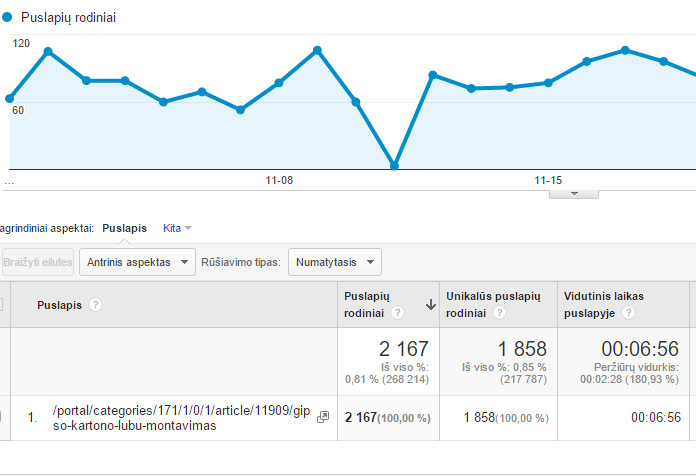Click the blue Puslapių rodiniai legend dot
Screen dimensions: 696x476
[x=7, y=17]
